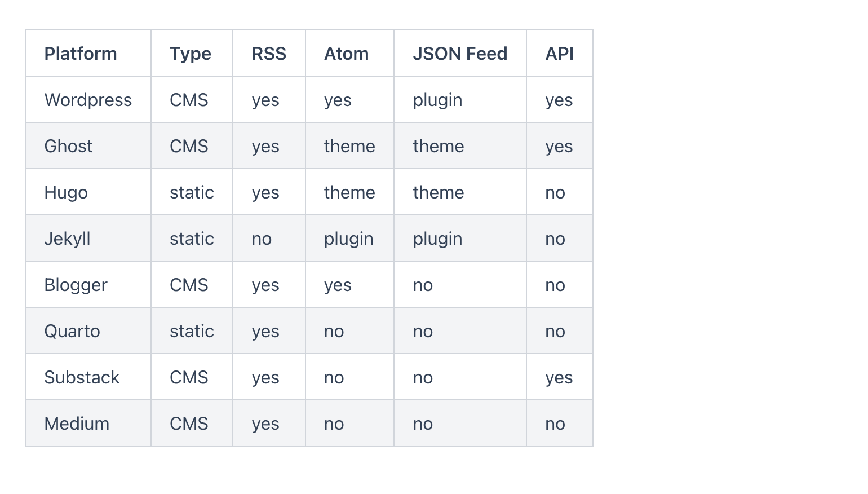Click Wordpress JSON Feed plugin cell
The height and width of the screenshot is (494, 868).
(437, 100)
